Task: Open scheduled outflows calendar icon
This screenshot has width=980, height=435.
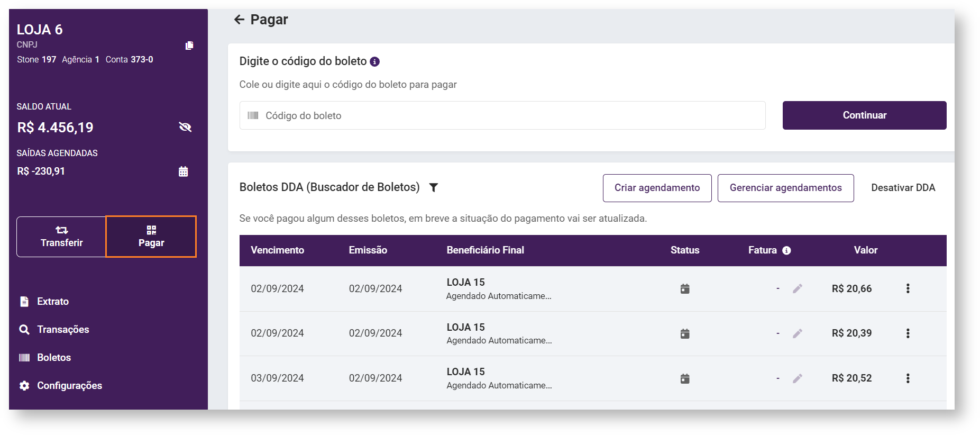Action: pos(184,171)
